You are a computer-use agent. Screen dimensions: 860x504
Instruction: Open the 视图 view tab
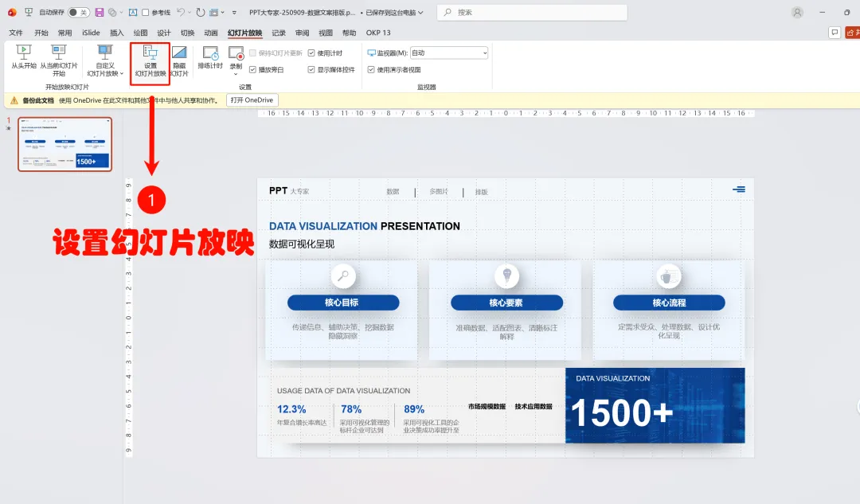326,33
